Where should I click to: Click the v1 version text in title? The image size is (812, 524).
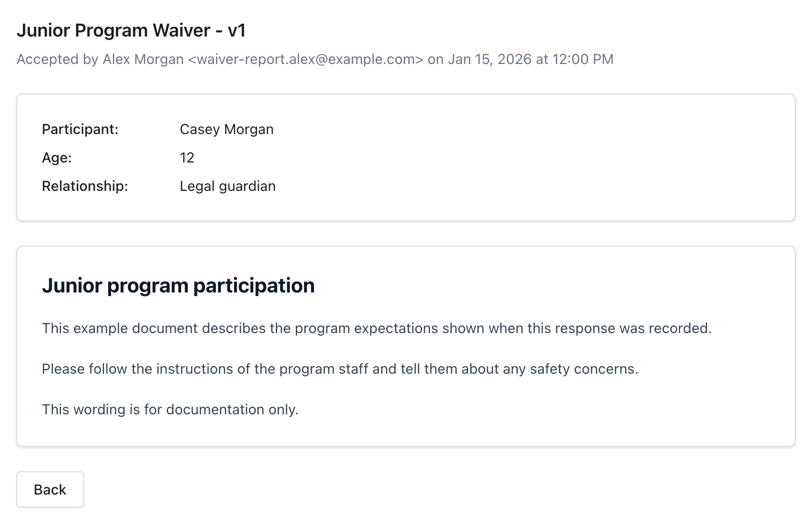click(237, 30)
